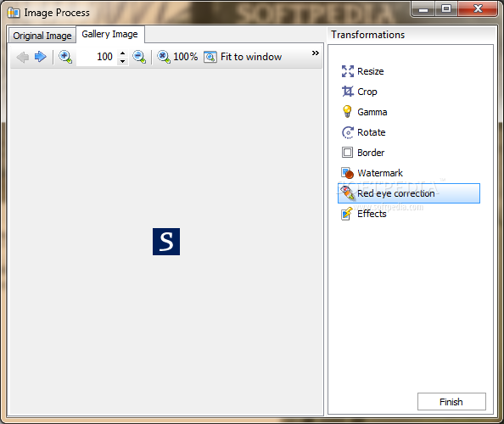Increase zoom value with up stepper arrow

pyautogui.click(x=122, y=53)
